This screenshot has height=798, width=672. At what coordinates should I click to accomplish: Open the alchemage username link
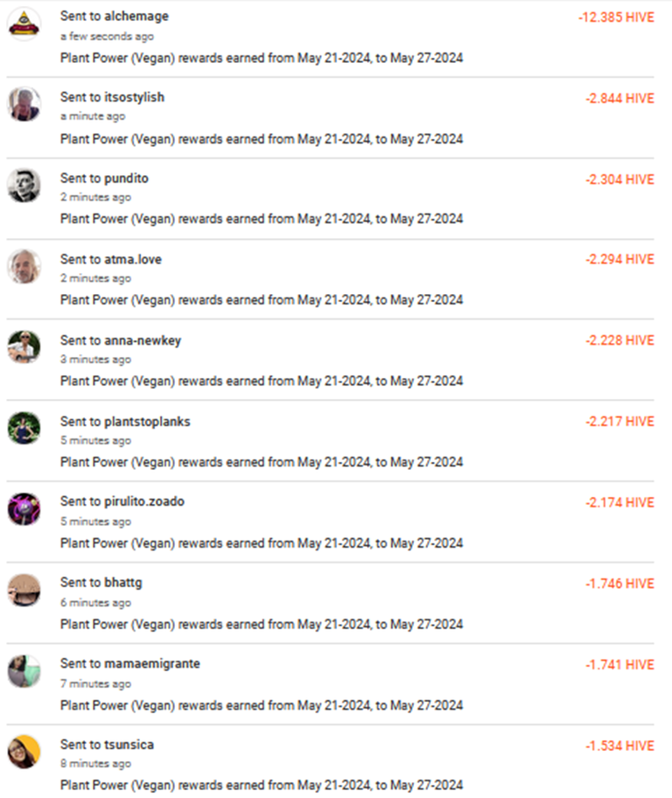click(136, 17)
